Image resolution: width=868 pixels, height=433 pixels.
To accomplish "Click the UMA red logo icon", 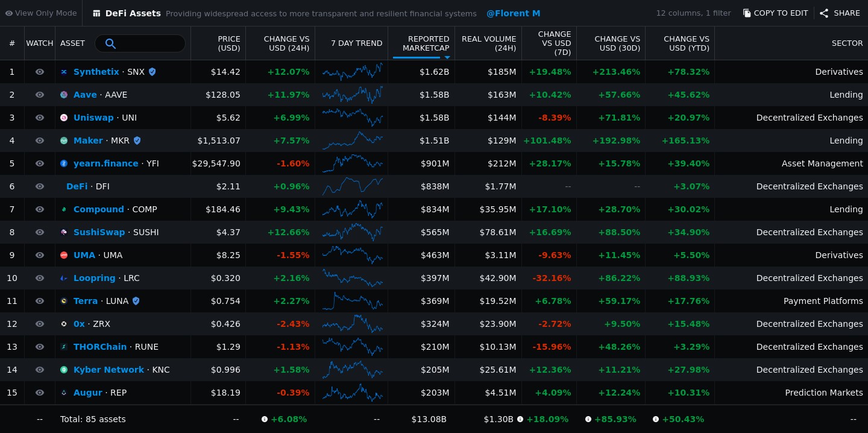I will 64,255.
